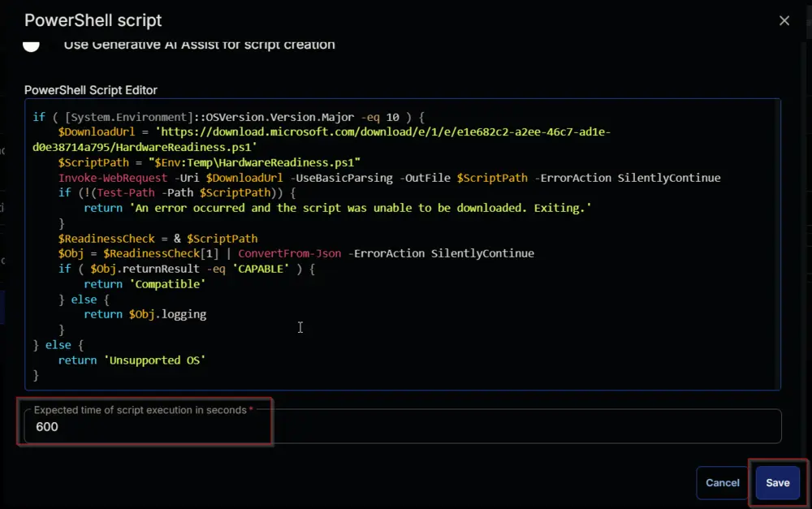Click the 'PowerShell script' dialog title

(93, 20)
